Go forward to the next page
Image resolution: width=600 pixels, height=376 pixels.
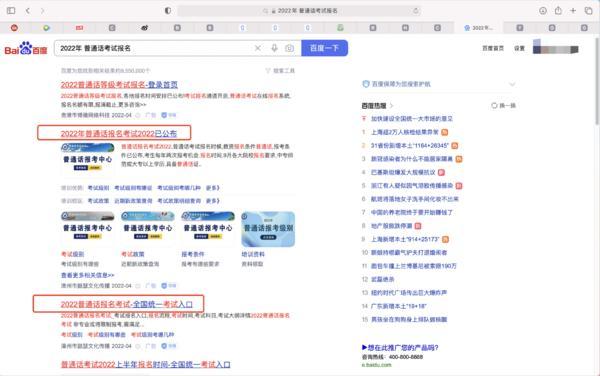(x=42, y=11)
